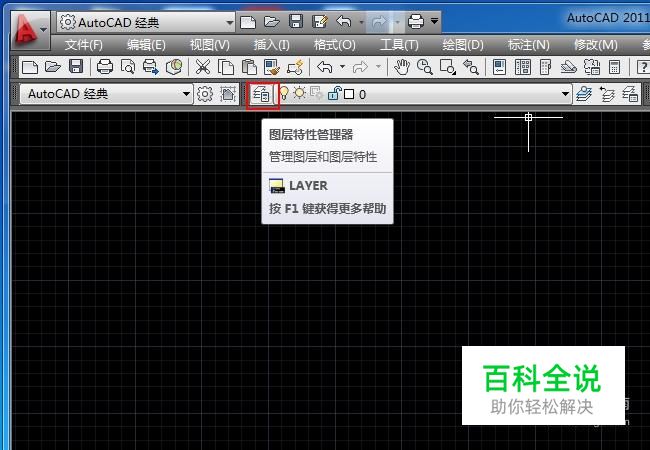Open the Block Editor icon
650x450 pixels.
pyautogui.click(x=295, y=67)
